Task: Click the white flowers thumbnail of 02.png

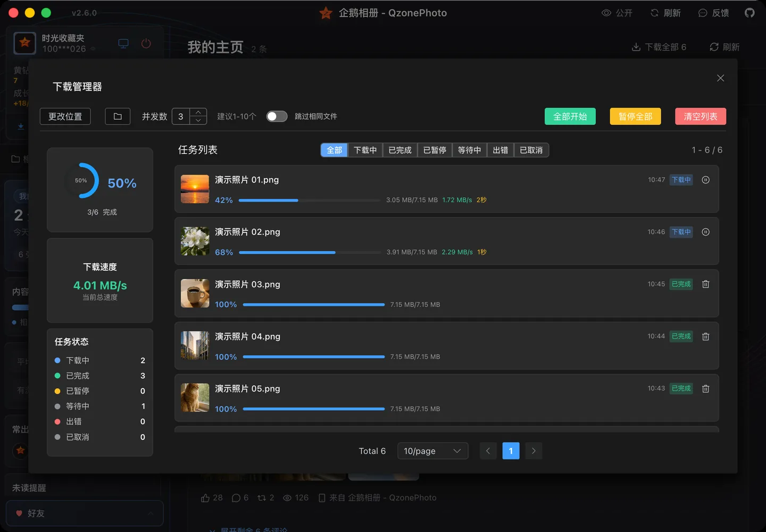Action: (195, 241)
